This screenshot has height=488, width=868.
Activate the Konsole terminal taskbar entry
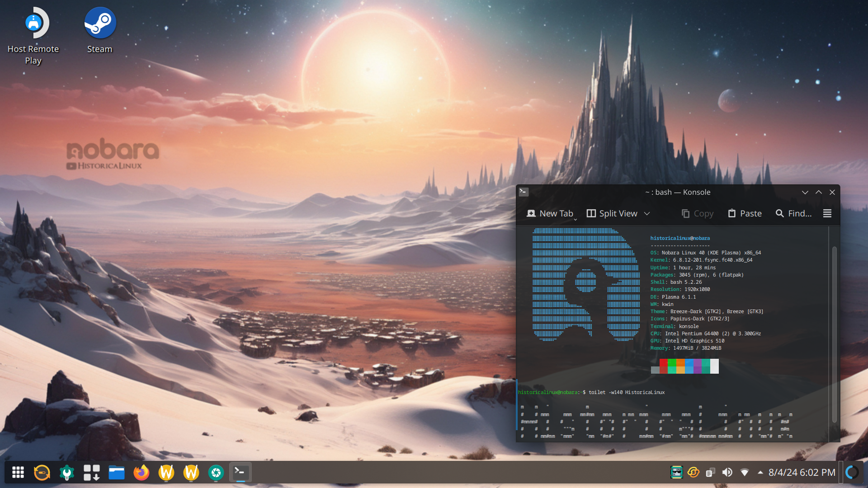coord(241,473)
